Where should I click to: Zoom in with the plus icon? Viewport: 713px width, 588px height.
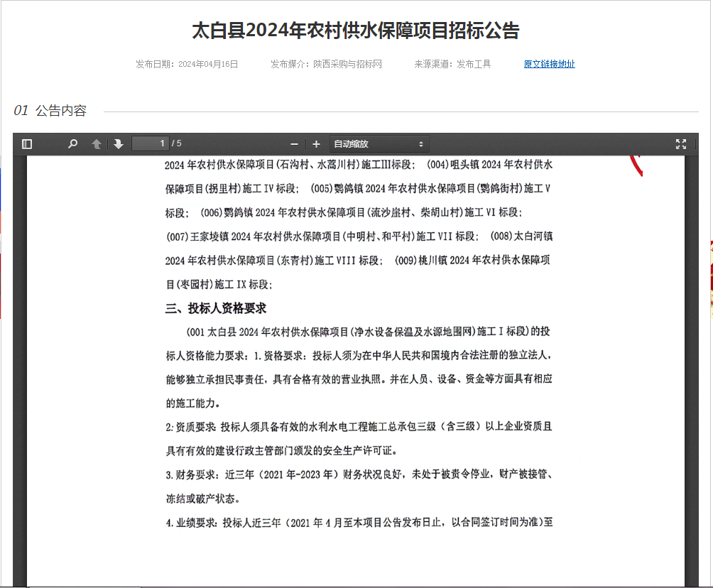tap(317, 144)
